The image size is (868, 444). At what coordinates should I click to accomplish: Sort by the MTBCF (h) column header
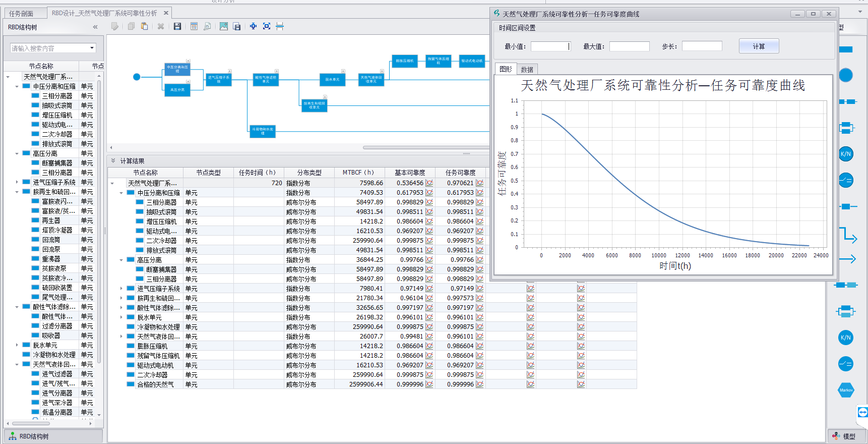click(359, 173)
